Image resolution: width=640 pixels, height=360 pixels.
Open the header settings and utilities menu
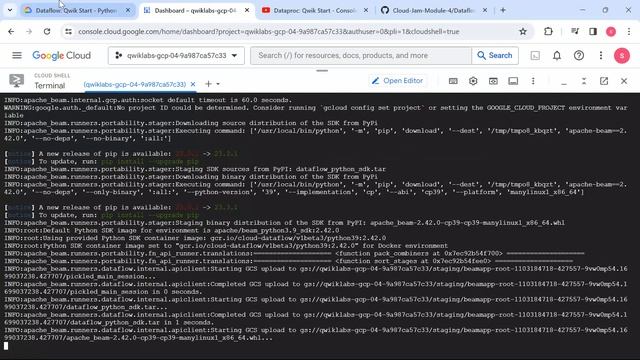[x=601, y=56]
